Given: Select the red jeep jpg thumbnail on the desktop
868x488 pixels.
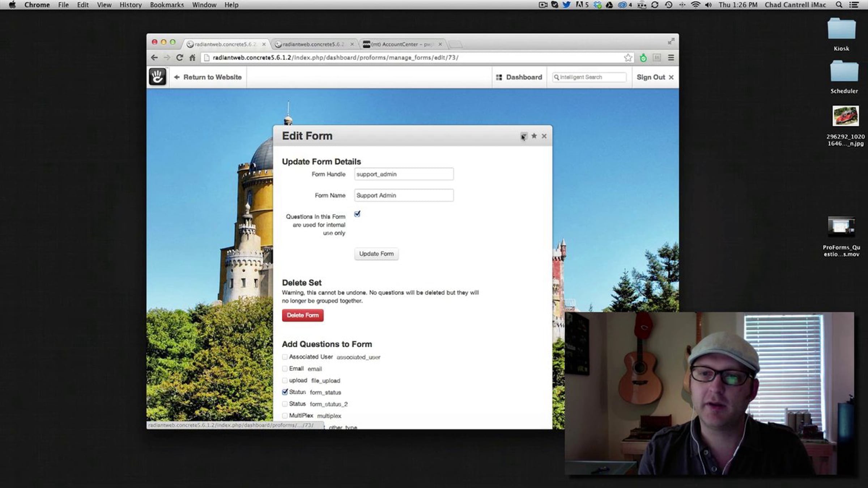Looking at the screenshot, I should (846, 116).
